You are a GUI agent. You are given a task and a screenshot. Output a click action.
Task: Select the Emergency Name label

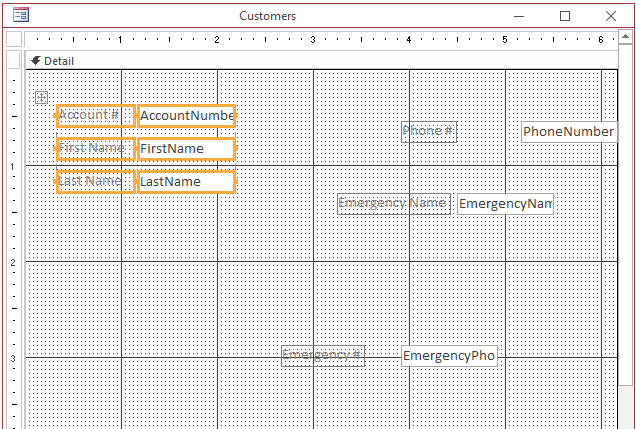(394, 204)
